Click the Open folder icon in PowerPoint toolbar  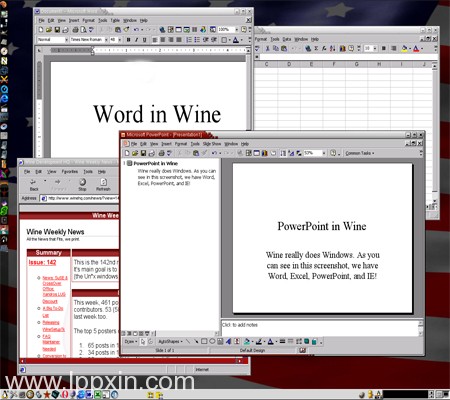coord(135,153)
